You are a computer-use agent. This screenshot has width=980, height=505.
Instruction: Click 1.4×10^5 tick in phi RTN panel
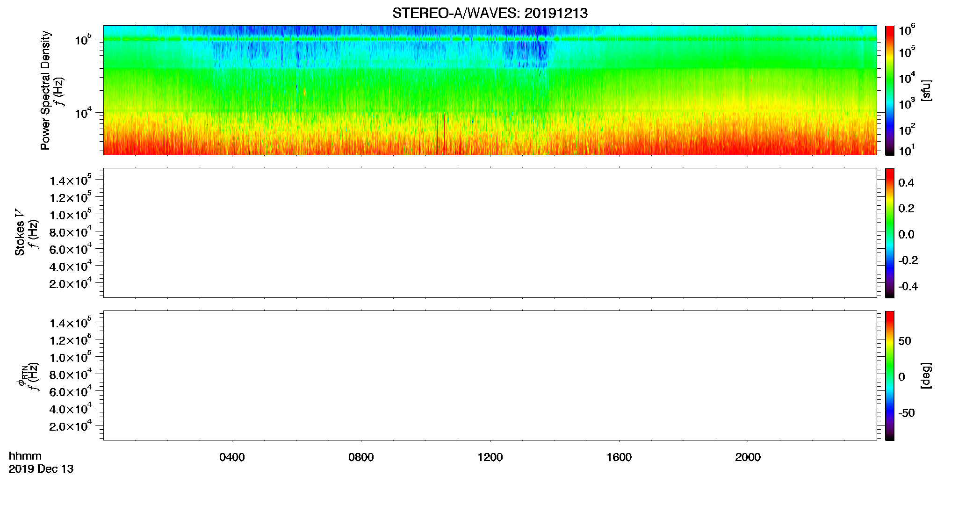coord(71,323)
